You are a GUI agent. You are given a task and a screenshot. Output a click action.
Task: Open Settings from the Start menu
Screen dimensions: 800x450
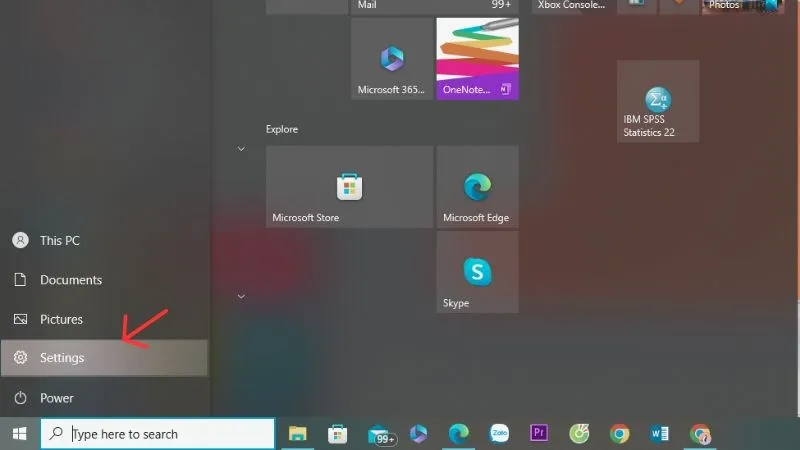pos(62,358)
